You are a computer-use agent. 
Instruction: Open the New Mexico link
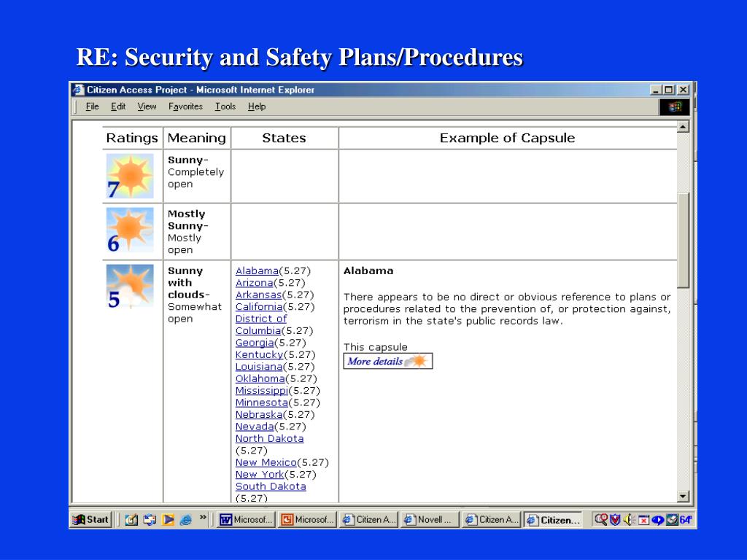[x=266, y=462]
